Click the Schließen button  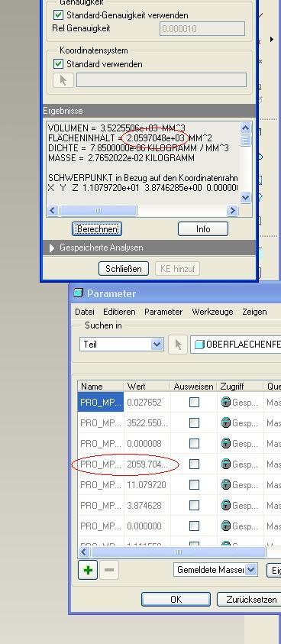click(124, 269)
